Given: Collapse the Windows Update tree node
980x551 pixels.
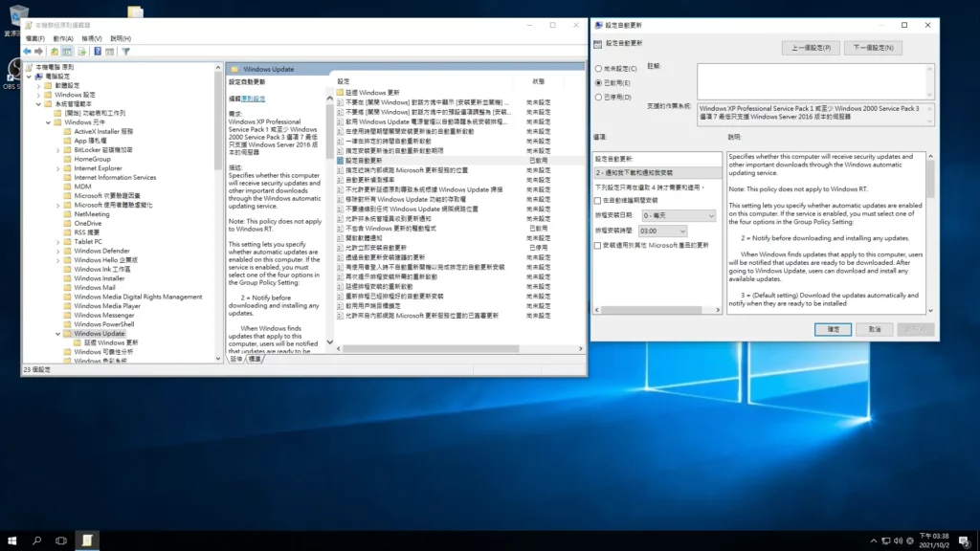Looking at the screenshot, I should coord(58,334).
